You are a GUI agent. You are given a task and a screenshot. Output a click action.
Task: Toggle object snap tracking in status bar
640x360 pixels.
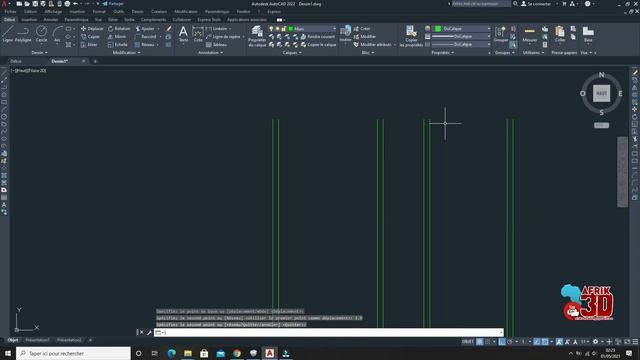pos(537,342)
